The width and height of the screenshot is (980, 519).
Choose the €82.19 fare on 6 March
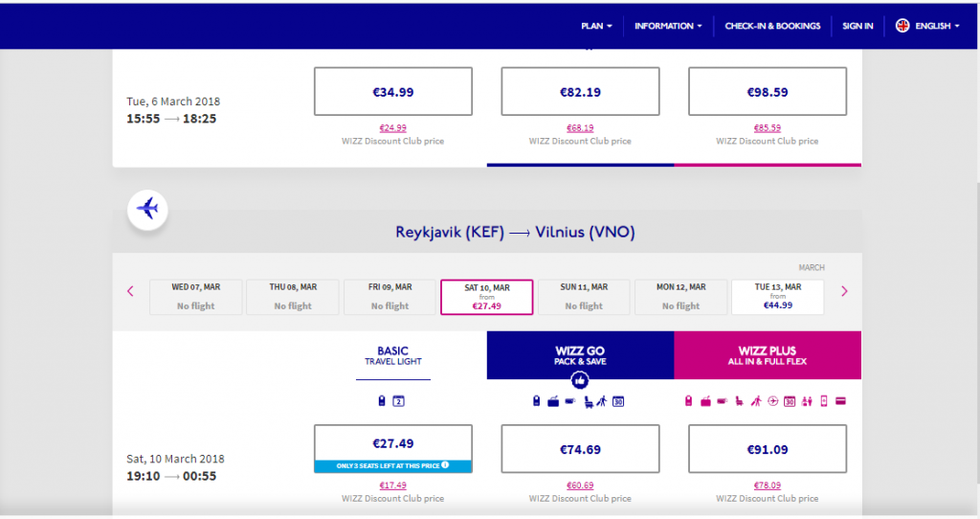(x=580, y=91)
